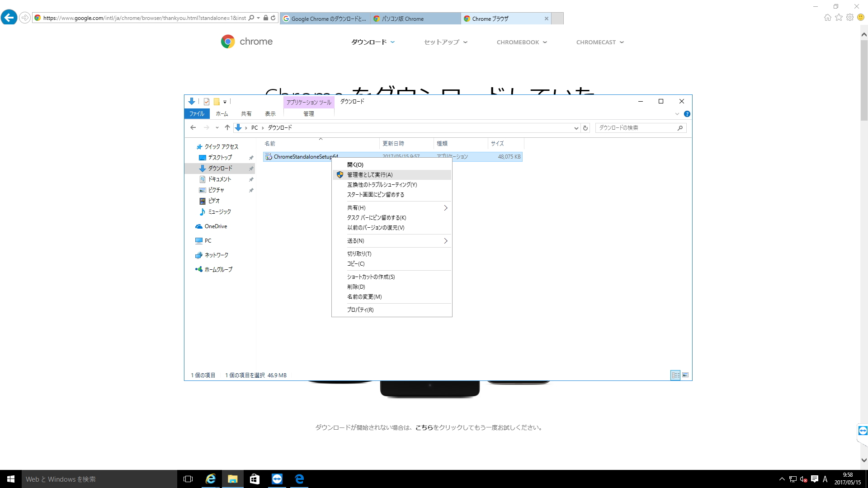The width and height of the screenshot is (868, 488).
Task: Select デスクトップ in the navigation pane
Action: [x=220, y=158]
